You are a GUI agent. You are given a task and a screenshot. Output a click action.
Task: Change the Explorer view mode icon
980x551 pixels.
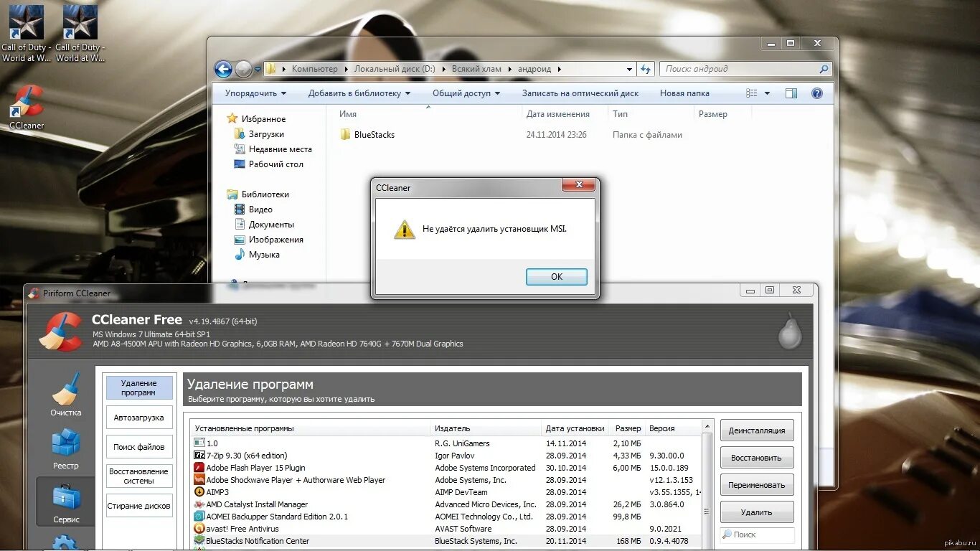(752, 93)
